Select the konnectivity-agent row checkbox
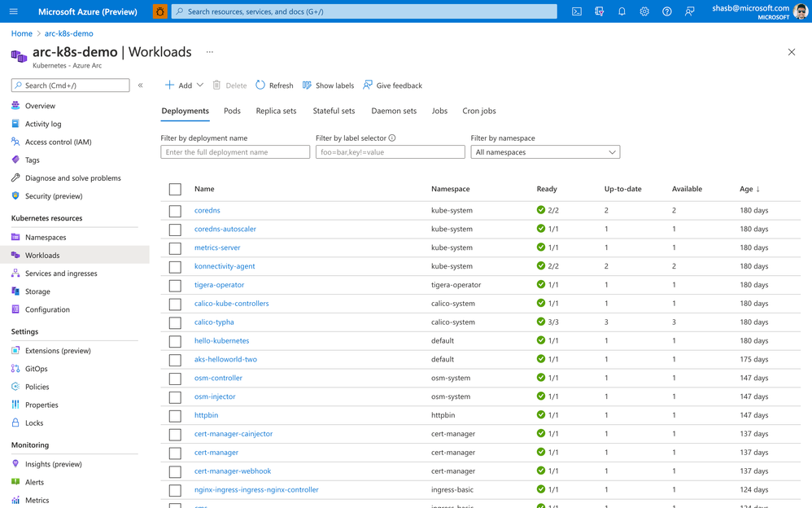The width and height of the screenshot is (812, 508). pos(175,267)
